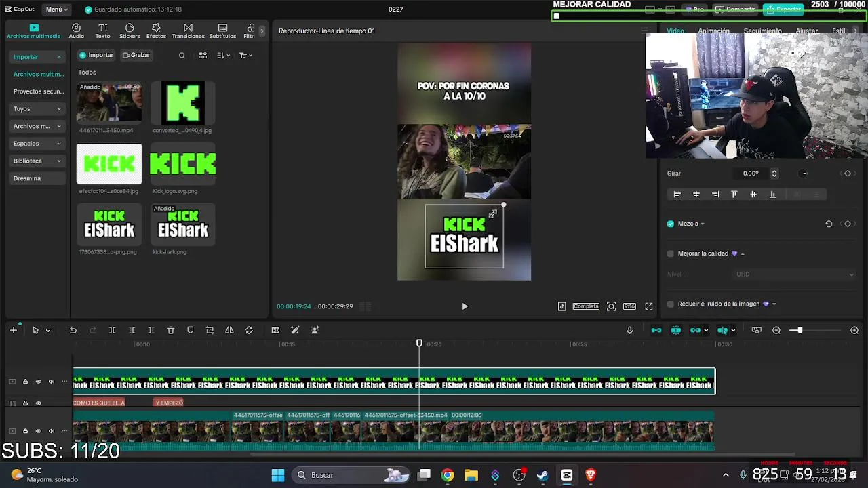Set the timeline zoom slider
The width and height of the screenshot is (868, 488).
pyautogui.click(x=800, y=330)
